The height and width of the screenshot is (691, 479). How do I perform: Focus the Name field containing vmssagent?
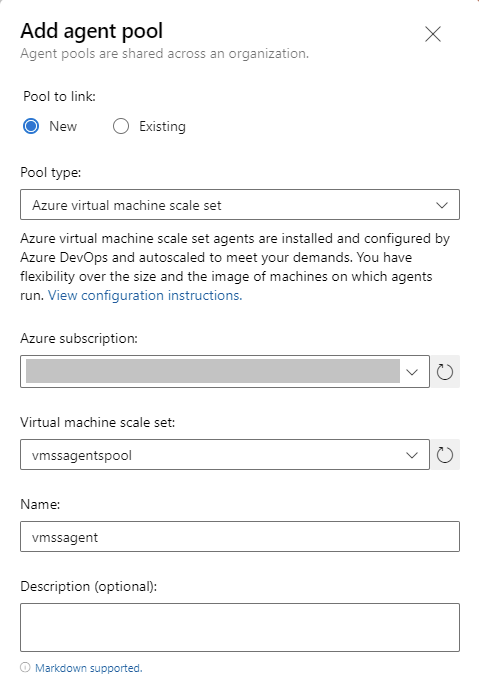click(240, 536)
